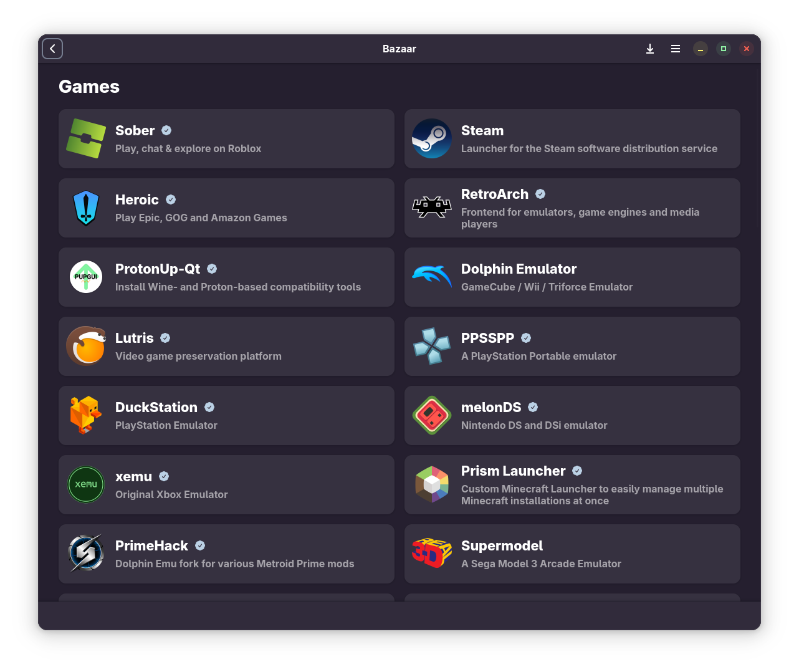Click the DuckStation duck icon

coord(86,415)
